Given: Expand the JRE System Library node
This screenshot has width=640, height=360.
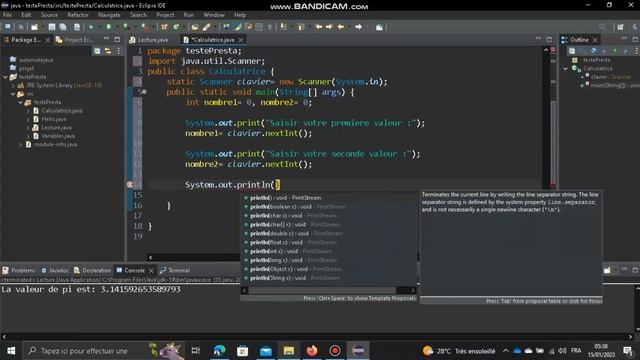Looking at the screenshot, I should (x=13, y=85).
